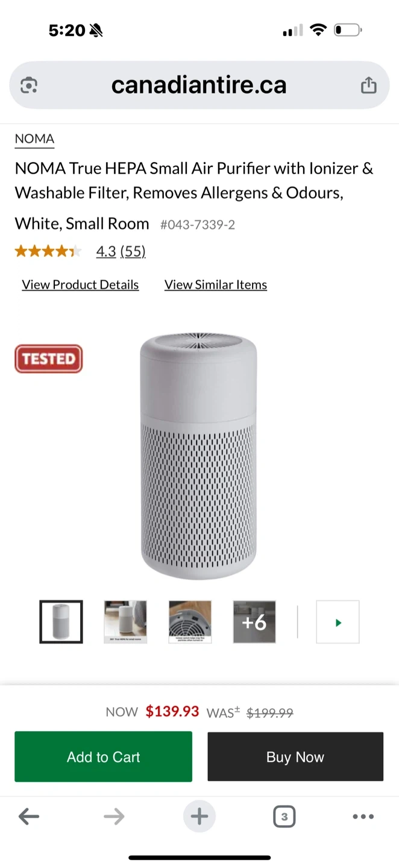Select the third filter base thumbnail

pos(190,622)
